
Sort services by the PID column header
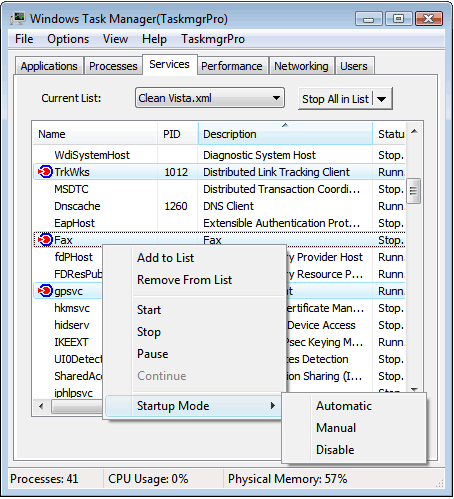pyautogui.click(x=178, y=134)
